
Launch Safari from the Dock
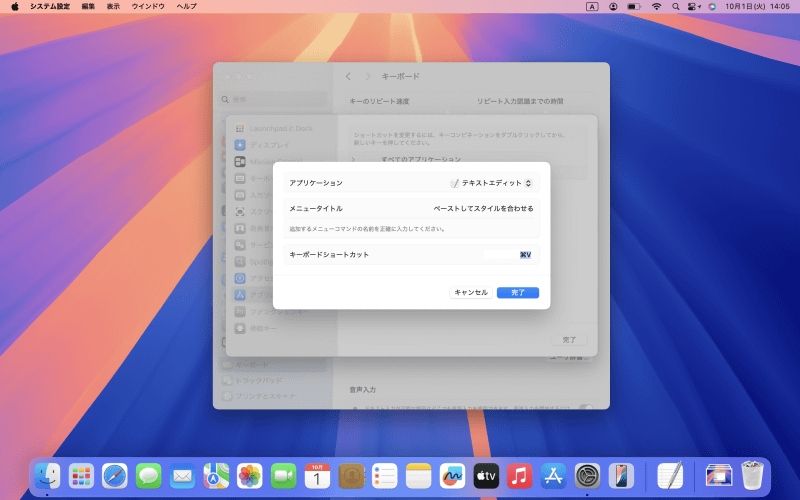click(115, 476)
